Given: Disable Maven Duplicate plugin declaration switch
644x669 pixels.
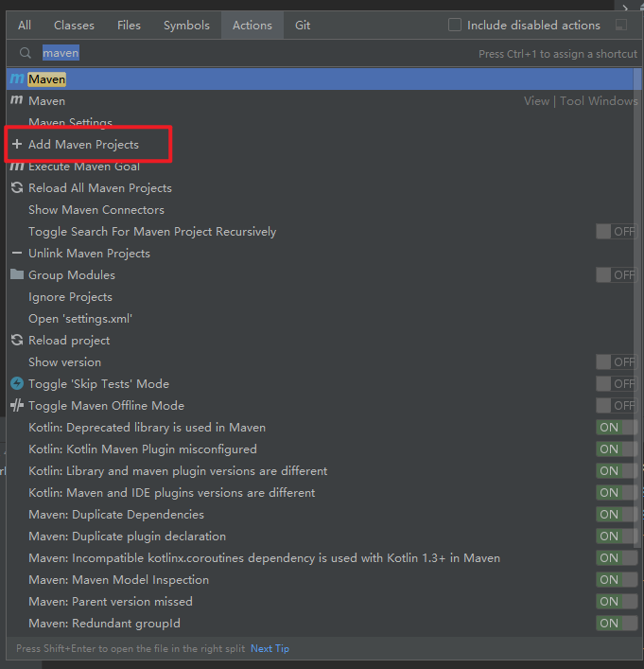Looking at the screenshot, I should pyautogui.click(x=616, y=537).
